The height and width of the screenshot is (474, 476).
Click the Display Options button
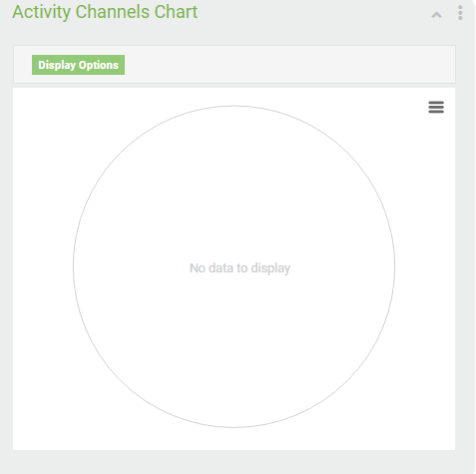(78, 65)
